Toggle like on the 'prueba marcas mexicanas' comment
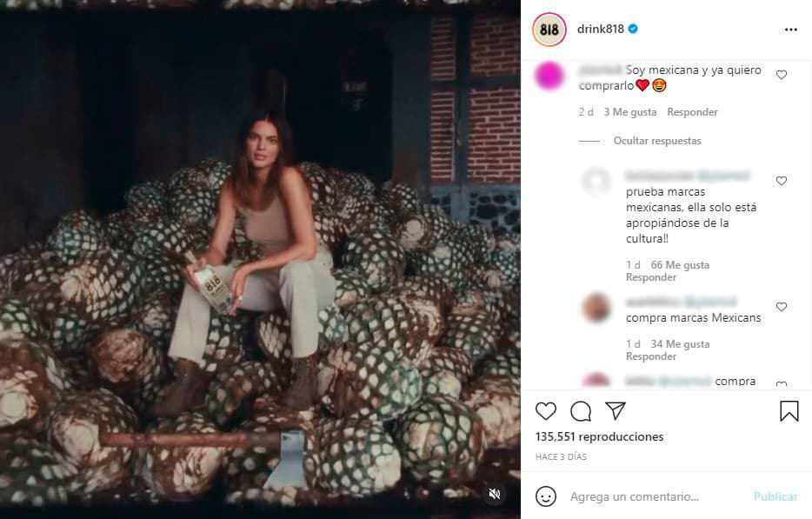The width and height of the screenshot is (812, 519). 781,181
